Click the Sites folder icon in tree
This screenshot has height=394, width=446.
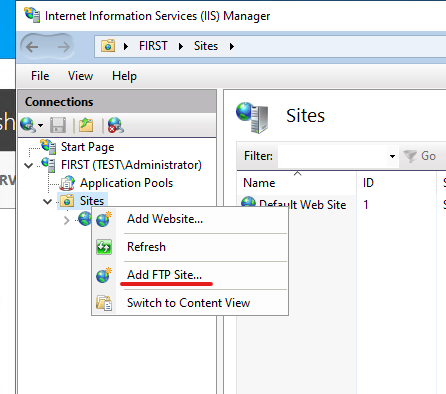coord(67,201)
